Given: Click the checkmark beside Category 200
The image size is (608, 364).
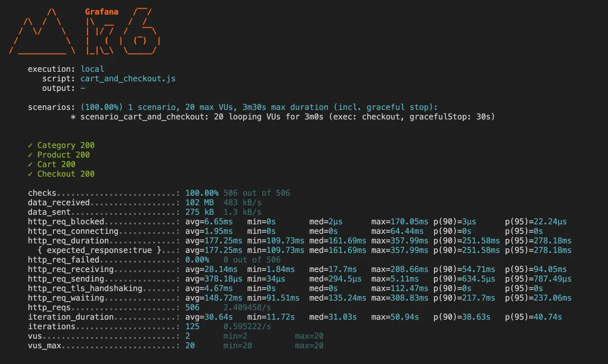Looking at the screenshot, I should 30,145.
